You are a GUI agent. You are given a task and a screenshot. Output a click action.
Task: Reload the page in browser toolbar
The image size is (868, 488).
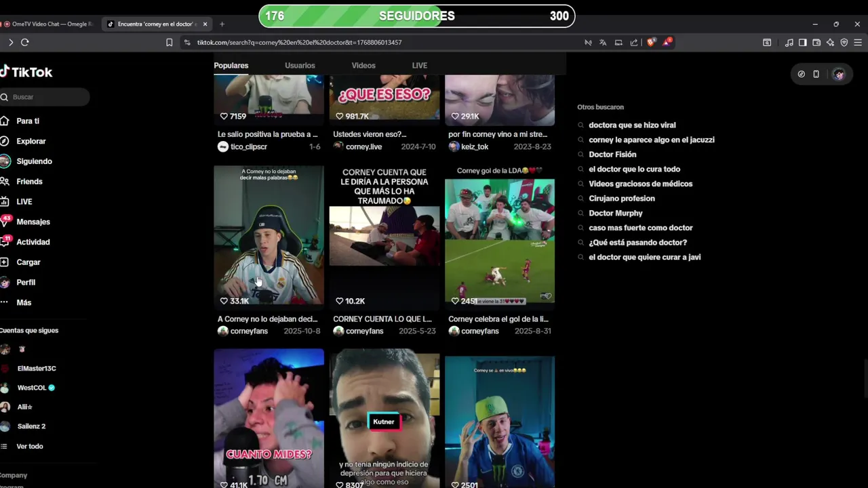click(x=25, y=42)
